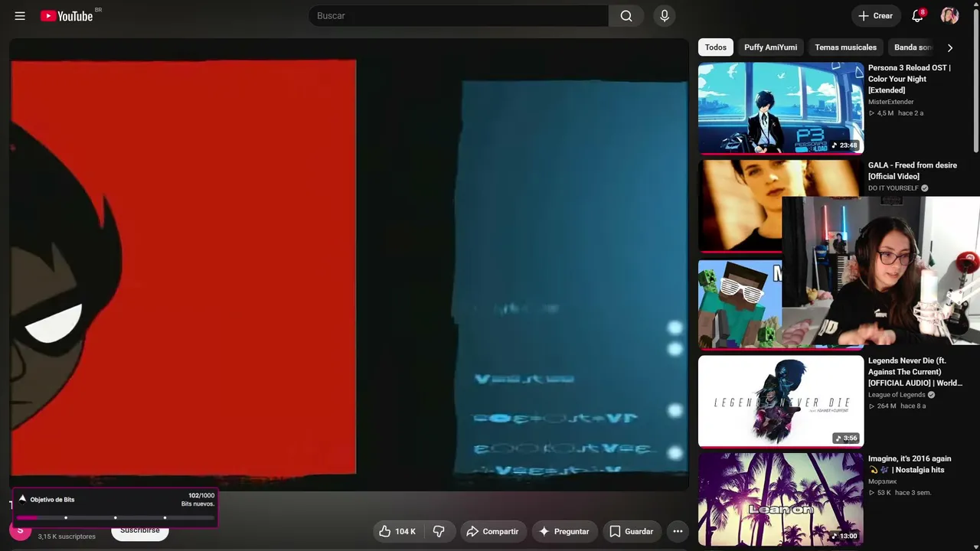Click the "53 K hace 3 sem." view count
This screenshot has height=551, width=980.
900,492
